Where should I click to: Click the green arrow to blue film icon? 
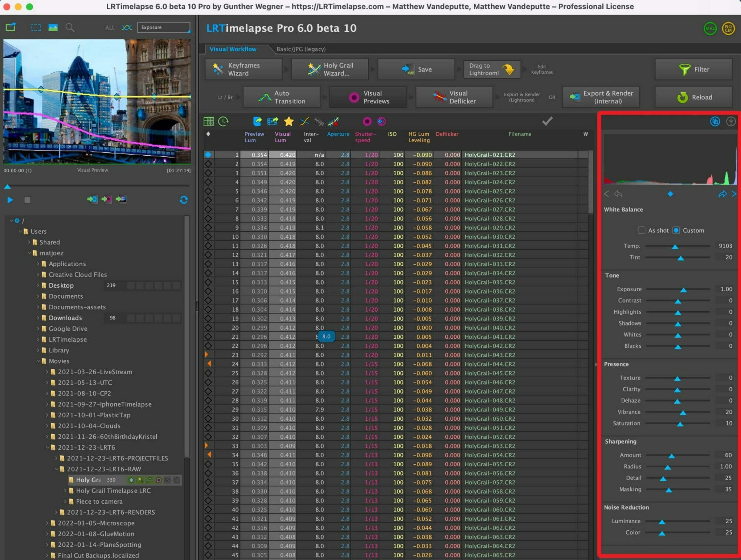92,199
